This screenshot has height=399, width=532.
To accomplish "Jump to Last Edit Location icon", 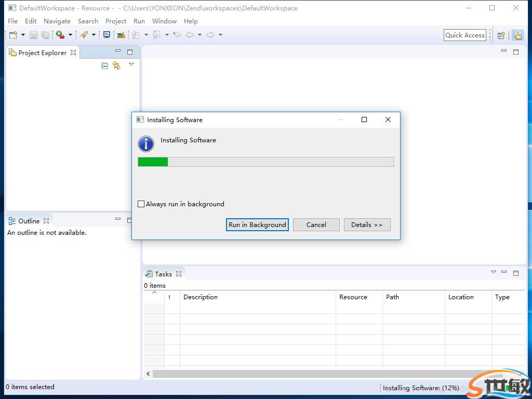I will (x=177, y=35).
